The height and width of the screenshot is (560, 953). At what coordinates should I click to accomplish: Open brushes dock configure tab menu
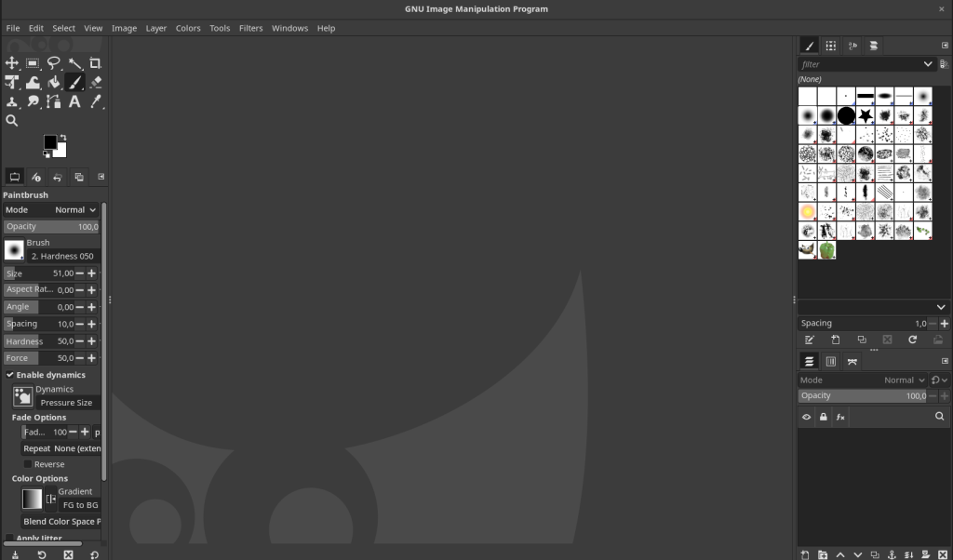pyautogui.click(x=945, y=46)
